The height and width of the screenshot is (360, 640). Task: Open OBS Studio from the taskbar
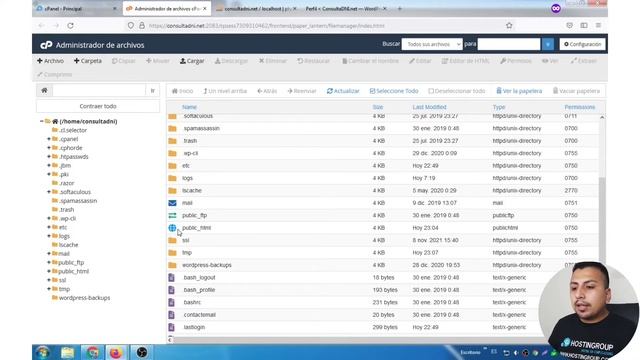click(141, 352)
